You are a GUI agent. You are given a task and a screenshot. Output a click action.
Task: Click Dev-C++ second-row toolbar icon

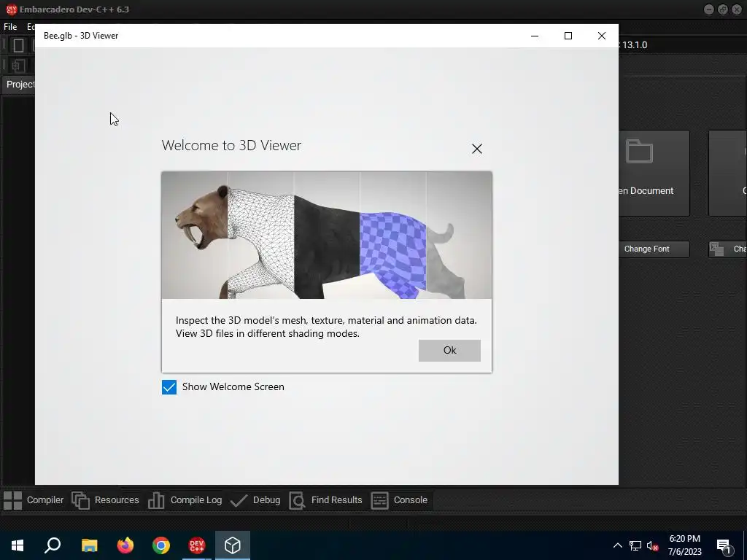point(18,65)
